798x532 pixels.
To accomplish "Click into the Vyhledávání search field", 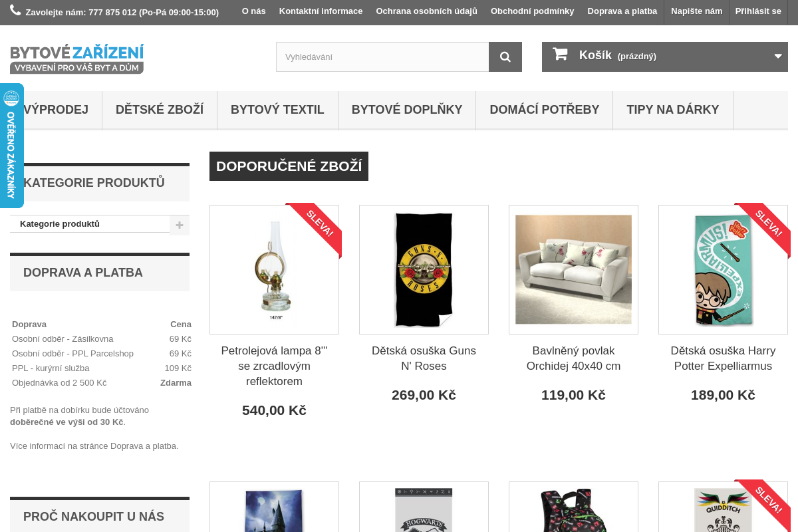I will [x=382, y=57].
